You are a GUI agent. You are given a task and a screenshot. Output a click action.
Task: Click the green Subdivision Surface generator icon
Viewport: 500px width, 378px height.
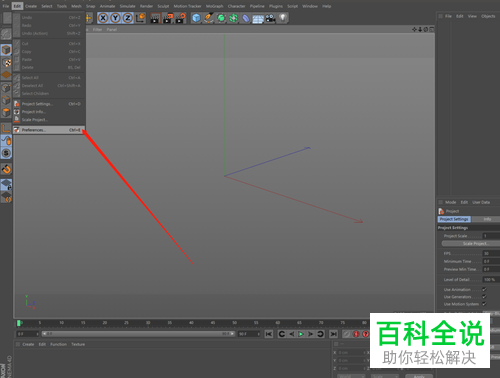(221, 18)
